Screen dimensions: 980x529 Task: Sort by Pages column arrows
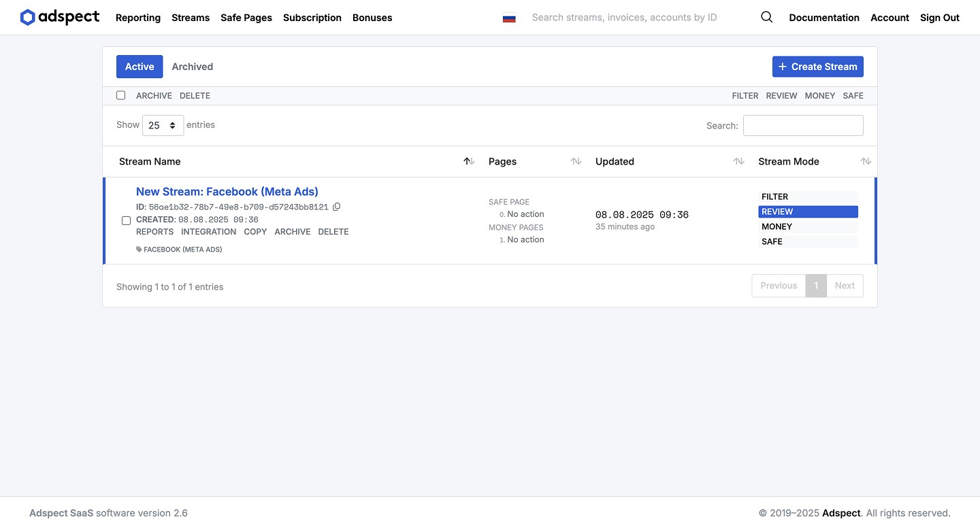(x=576, y=161)
